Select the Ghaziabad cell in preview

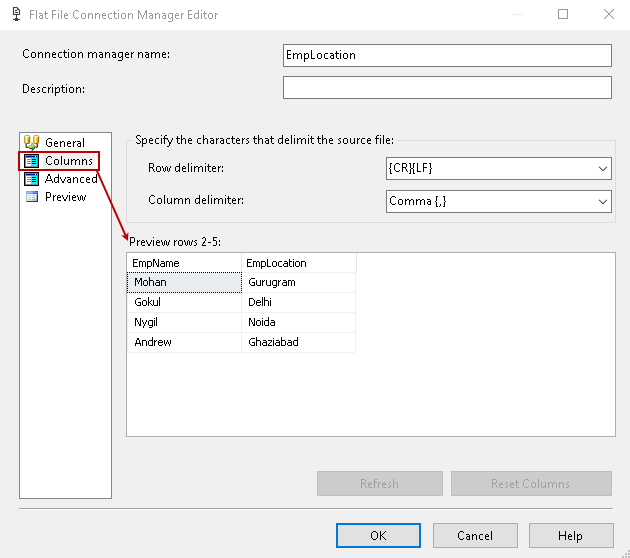point(299,342)
